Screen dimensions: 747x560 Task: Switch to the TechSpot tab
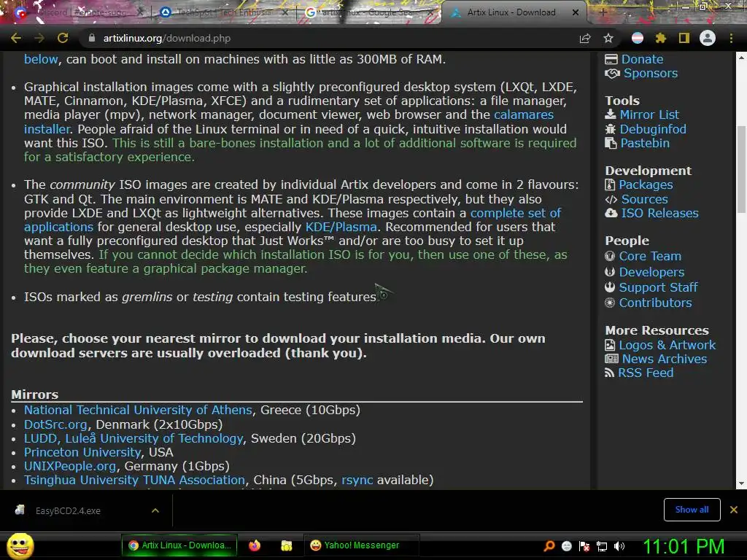coord(224,12)
